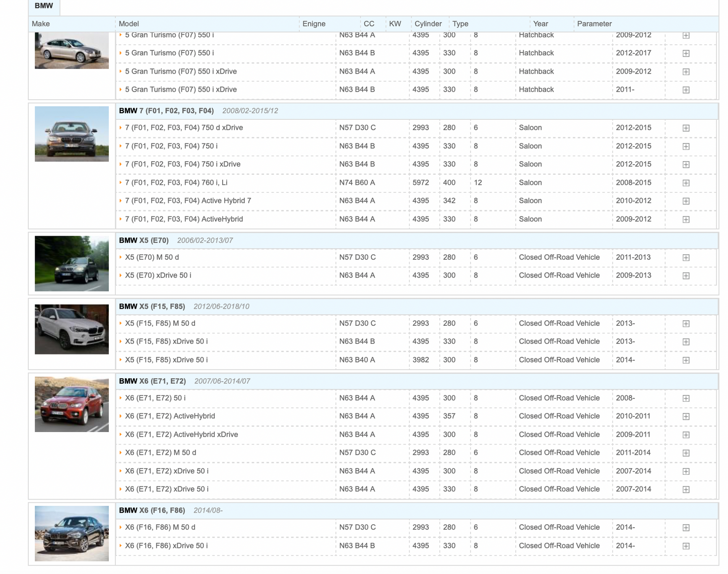Click the Model column header
Image resolution: width=728 pixels, height=574 pixels.
pyautogui.click(x=129, y=24)
